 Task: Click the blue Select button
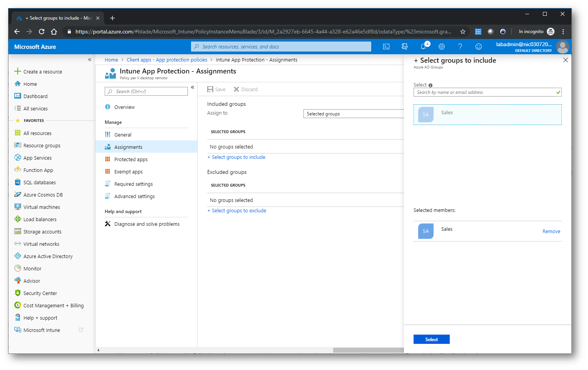(x=431, y=339)
